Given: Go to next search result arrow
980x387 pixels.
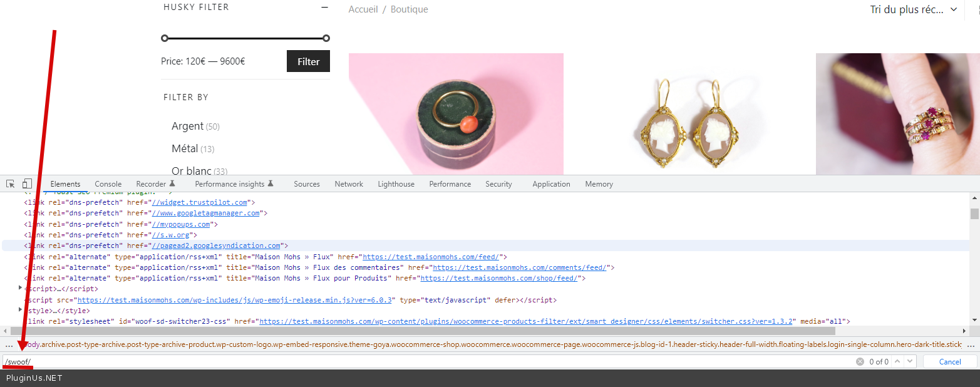Looking at the screenshot, I should (x=909, y=362).
